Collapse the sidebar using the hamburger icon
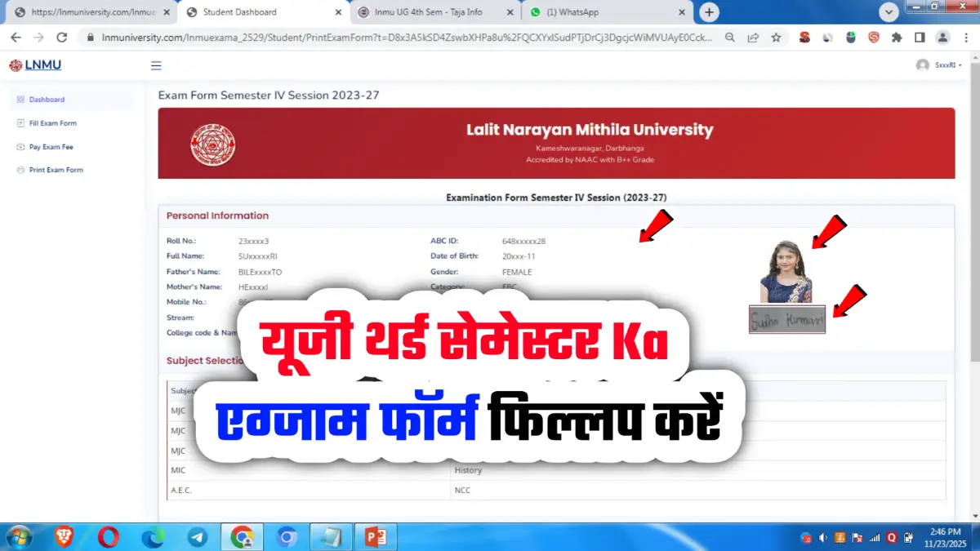The width and height of the screenshot is (980, 551). 156,65
